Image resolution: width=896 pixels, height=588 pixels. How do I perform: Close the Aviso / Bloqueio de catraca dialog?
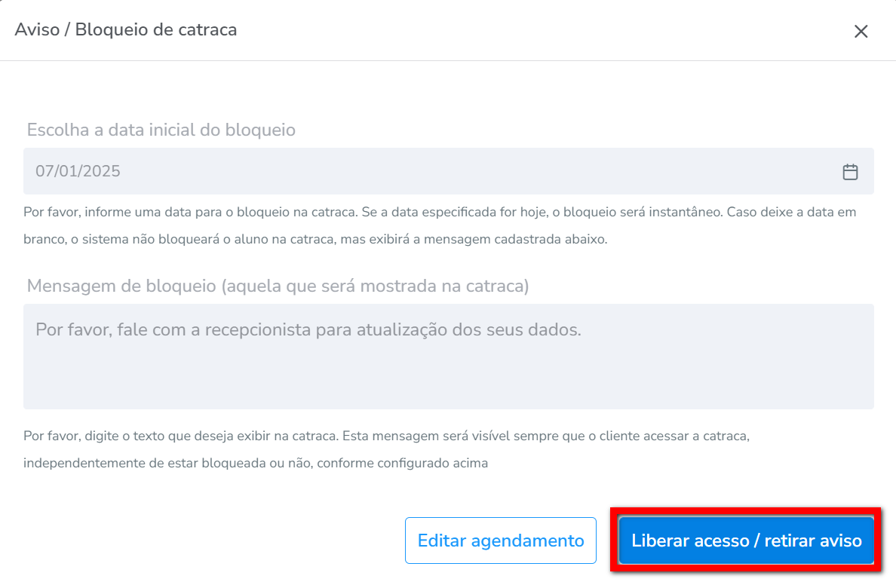[861, 31]
